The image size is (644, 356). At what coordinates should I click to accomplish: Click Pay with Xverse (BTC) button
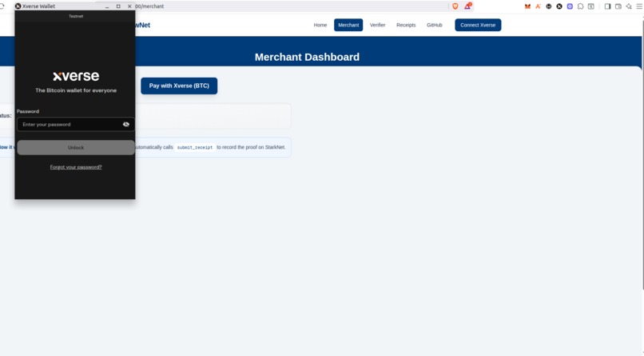pos(179,86)
